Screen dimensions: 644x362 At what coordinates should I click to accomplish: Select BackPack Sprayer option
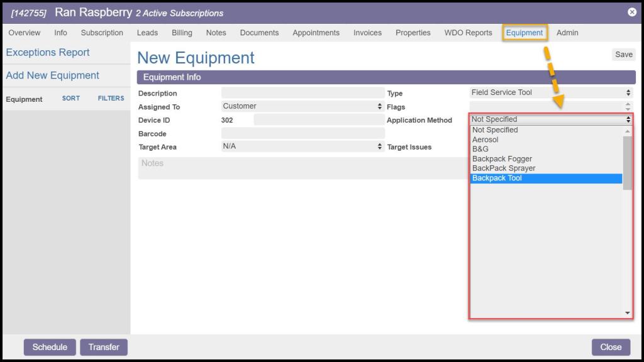click(x=504, y=168)
